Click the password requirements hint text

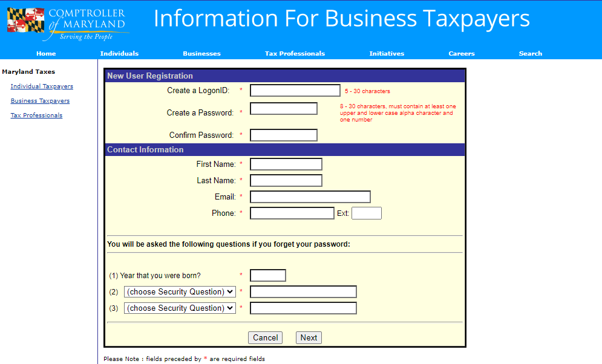pos(398,112)
